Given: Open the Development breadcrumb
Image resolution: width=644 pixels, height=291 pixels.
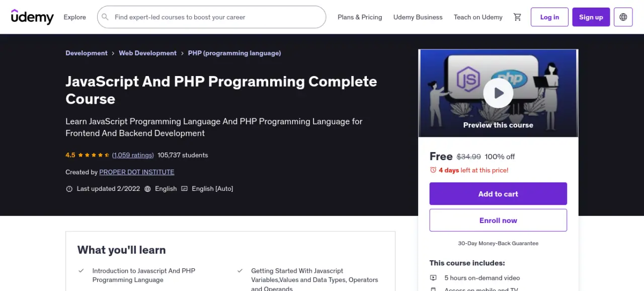Looking at the screenshot, I should [87, 53].
